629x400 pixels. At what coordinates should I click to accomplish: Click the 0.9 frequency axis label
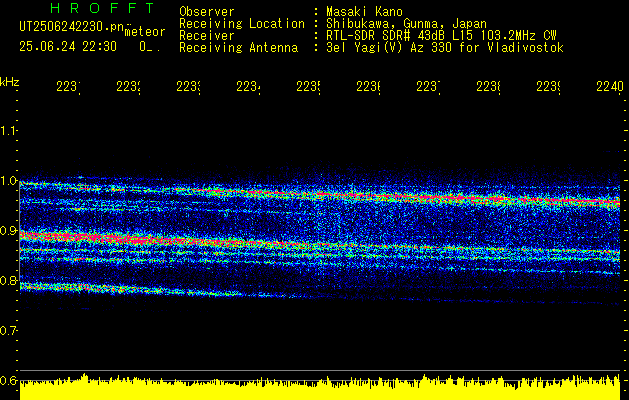(x=8, y=231)
